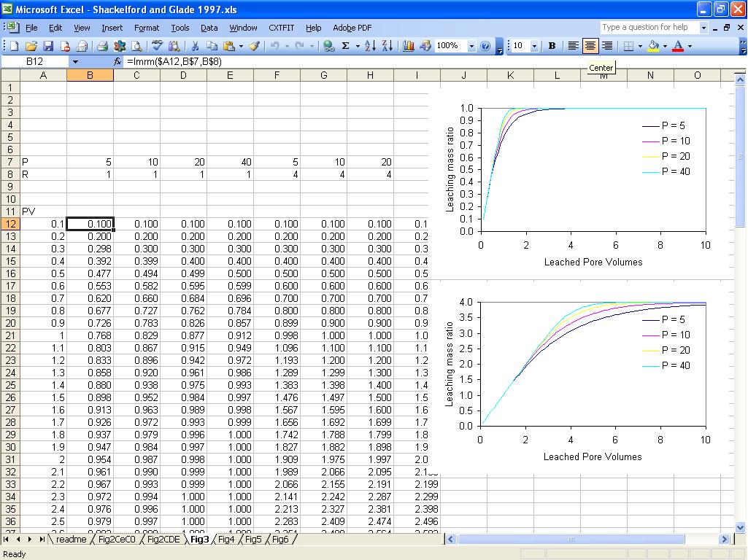Click the AutoSum sigma icon
Viewport: 748px width, 560px height.
[345, 46]
